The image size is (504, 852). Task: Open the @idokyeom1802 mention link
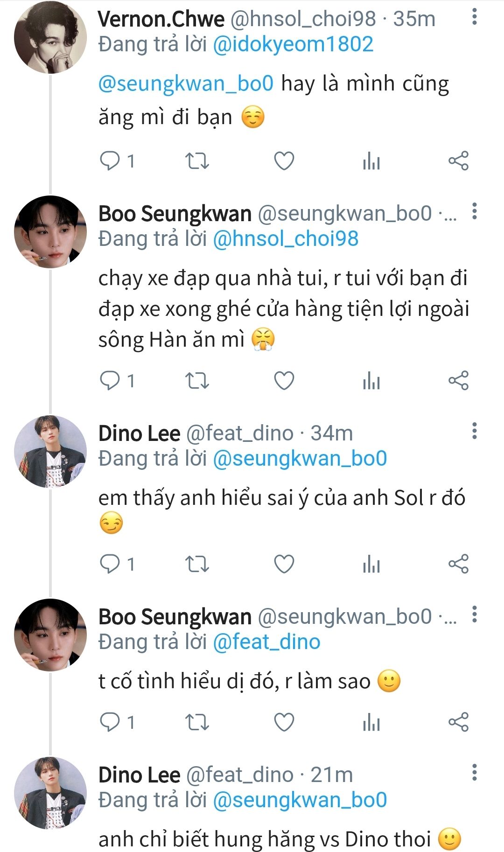293,44
